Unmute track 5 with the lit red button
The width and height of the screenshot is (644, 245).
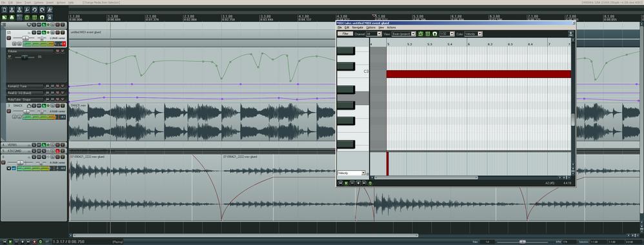57,151
